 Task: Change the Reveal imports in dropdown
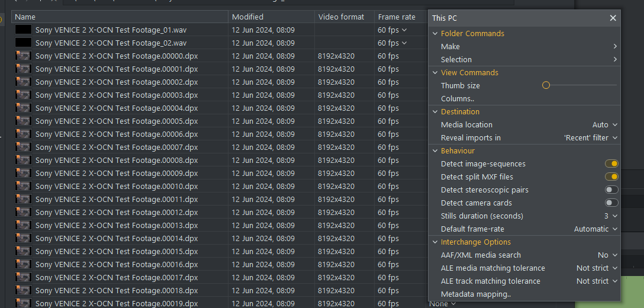(x=591, y=138)
